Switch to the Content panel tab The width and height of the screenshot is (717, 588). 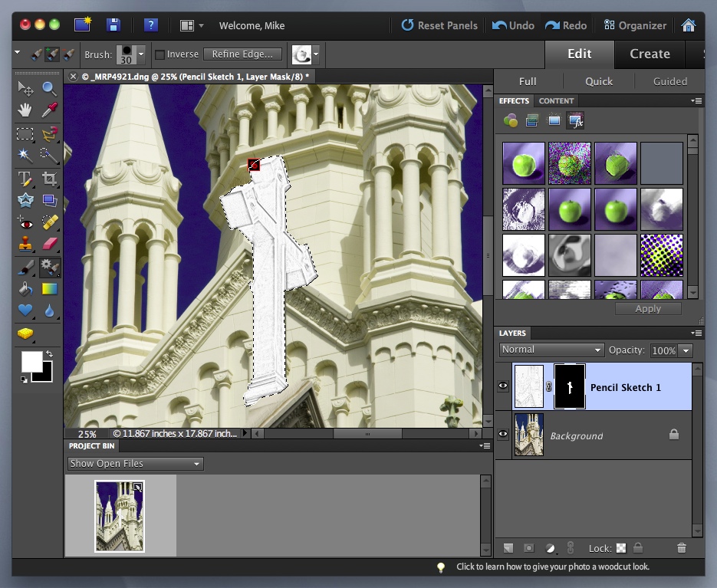pyautogui.click(x=556, y=101)
